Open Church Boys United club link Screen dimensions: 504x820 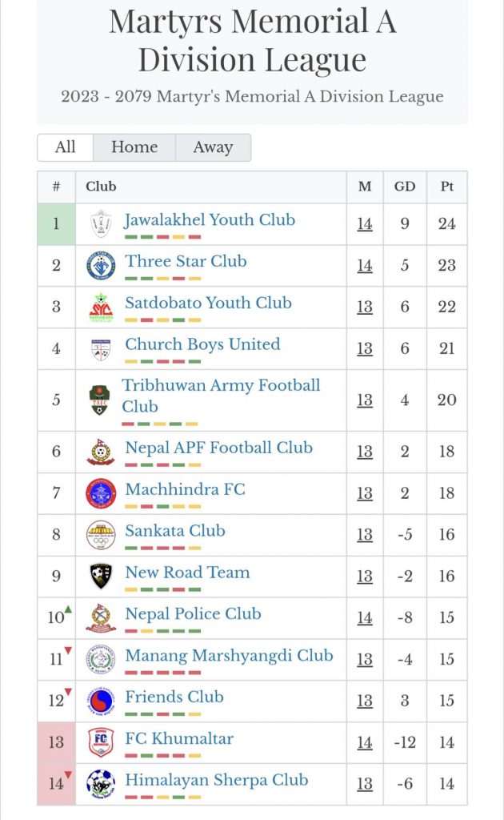(202, 344)
